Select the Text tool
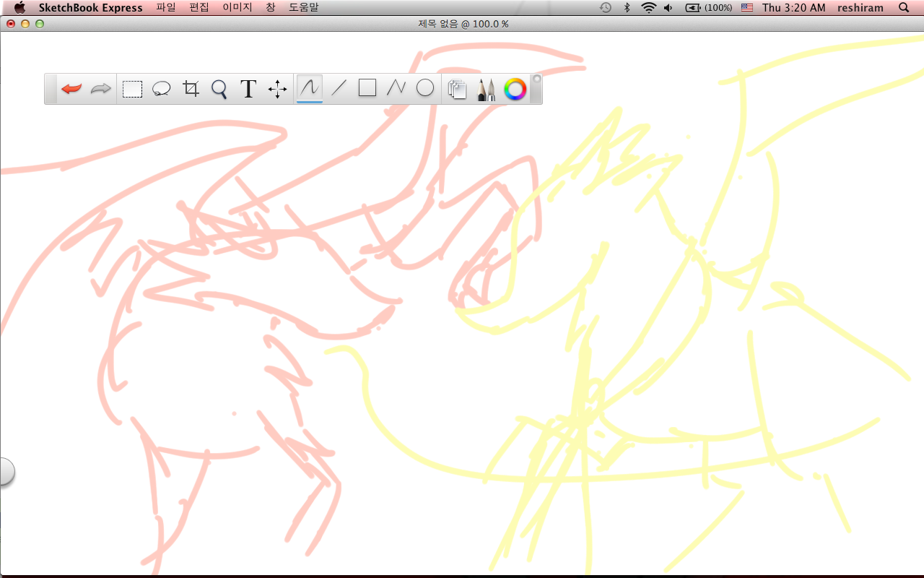This screenshot has width=924, height=578. pyautogui.click(x=248, y=89)
